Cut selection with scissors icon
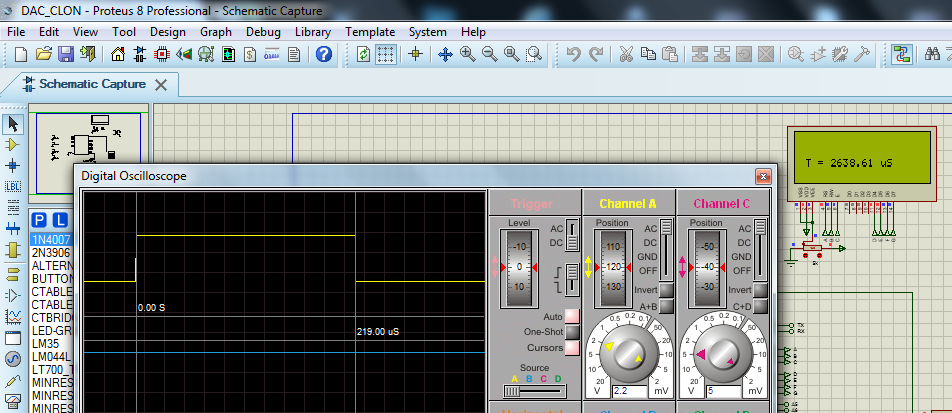Screen dimensions: 952x413 coord(626,55)
